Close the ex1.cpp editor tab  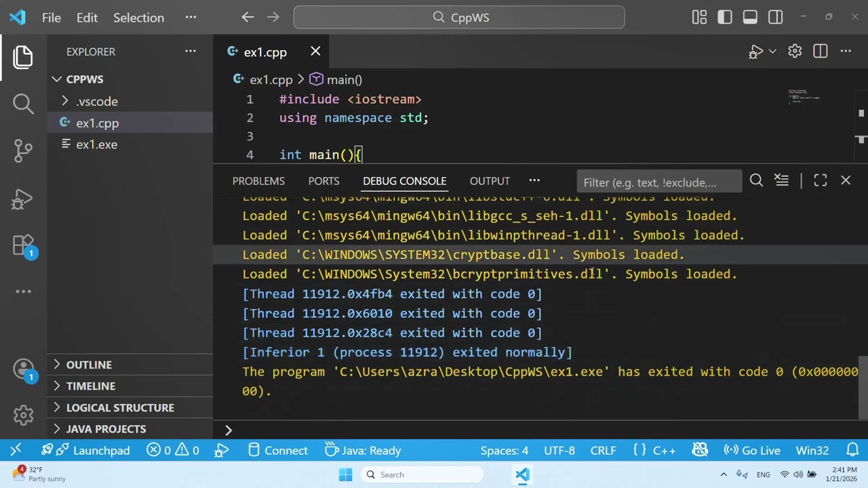click(x=315, y=52)
